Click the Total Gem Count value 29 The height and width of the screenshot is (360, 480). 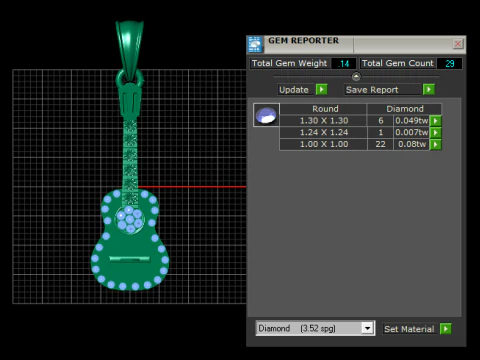(x=449, y=63)
